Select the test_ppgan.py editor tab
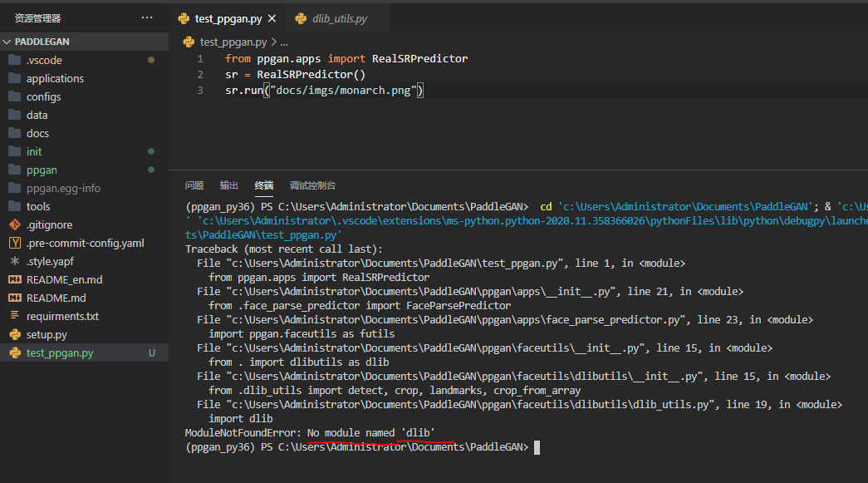868x483 pixels. tap(228, 18)
